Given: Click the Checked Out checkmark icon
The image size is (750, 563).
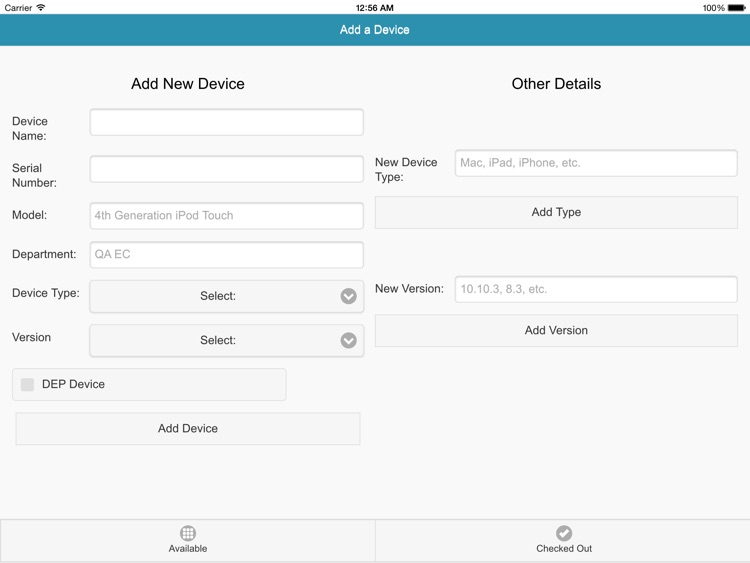Looking at the screenshot, I should tap(564, 533).
